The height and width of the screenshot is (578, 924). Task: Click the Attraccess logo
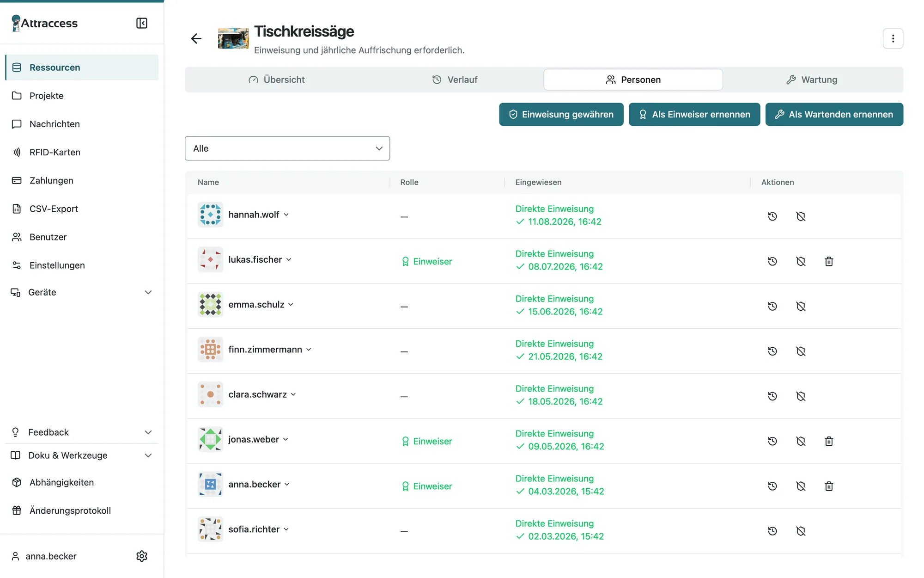coord(45,23)
